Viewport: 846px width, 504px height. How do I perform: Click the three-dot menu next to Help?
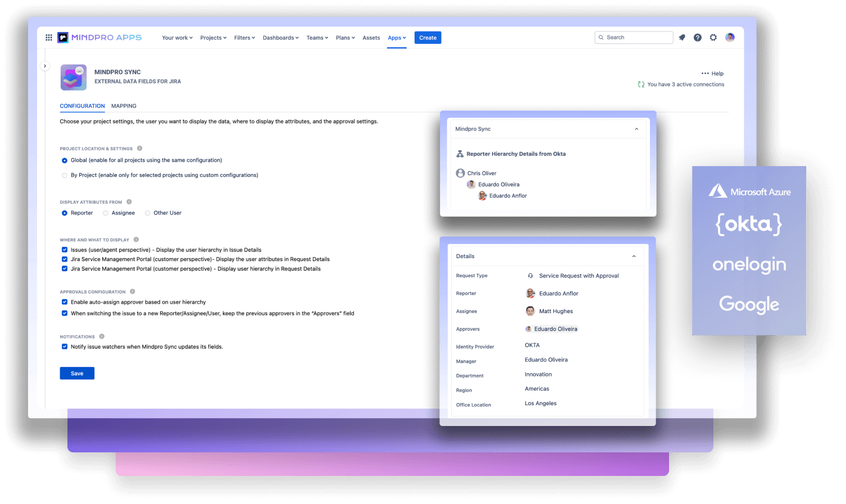[705, 74]
